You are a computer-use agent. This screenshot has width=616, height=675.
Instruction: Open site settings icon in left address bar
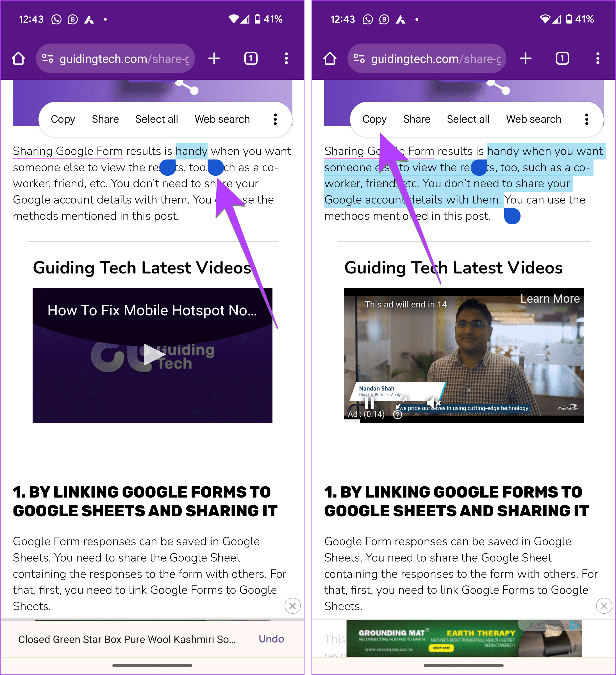pyautogui.click(x=47, y=59)
